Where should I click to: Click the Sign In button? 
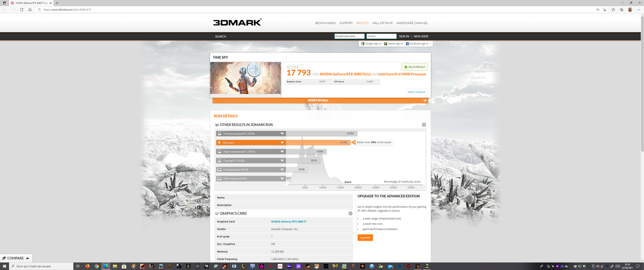click(x=404, y=36)
